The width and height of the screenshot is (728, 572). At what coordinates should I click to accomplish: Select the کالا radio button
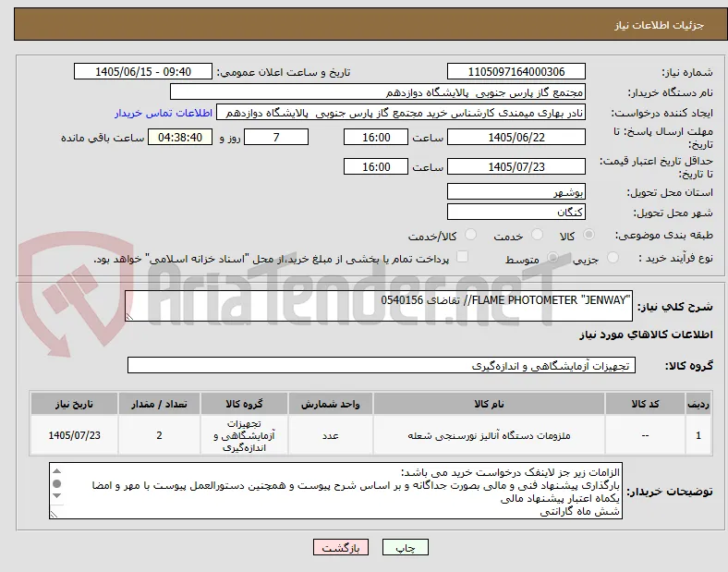(x=588, y=235)
